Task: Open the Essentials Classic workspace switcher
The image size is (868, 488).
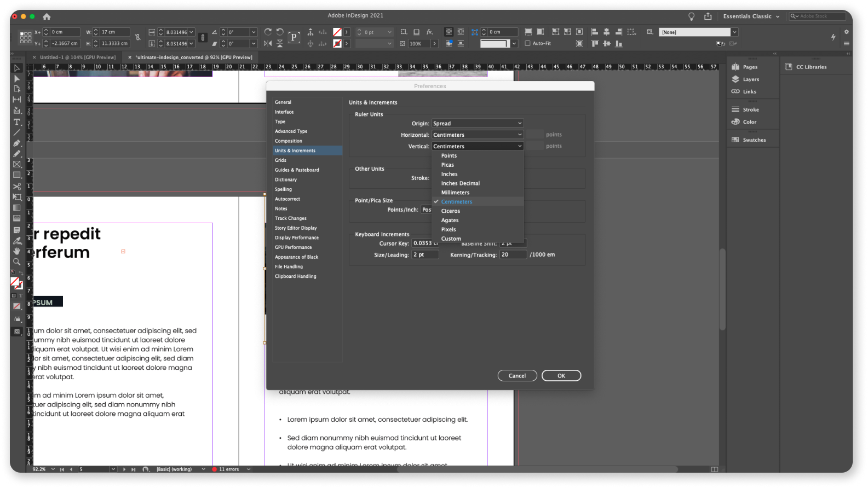Action: 751,16
